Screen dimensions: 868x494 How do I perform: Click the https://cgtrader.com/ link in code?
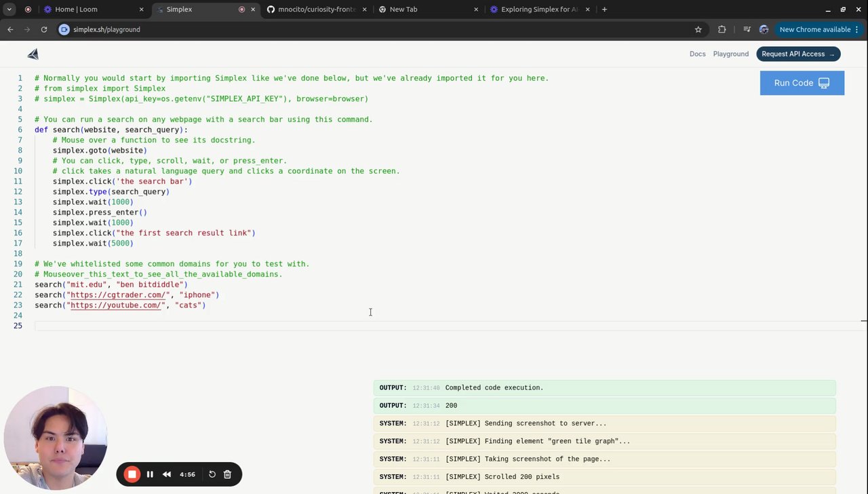[118, 295]
